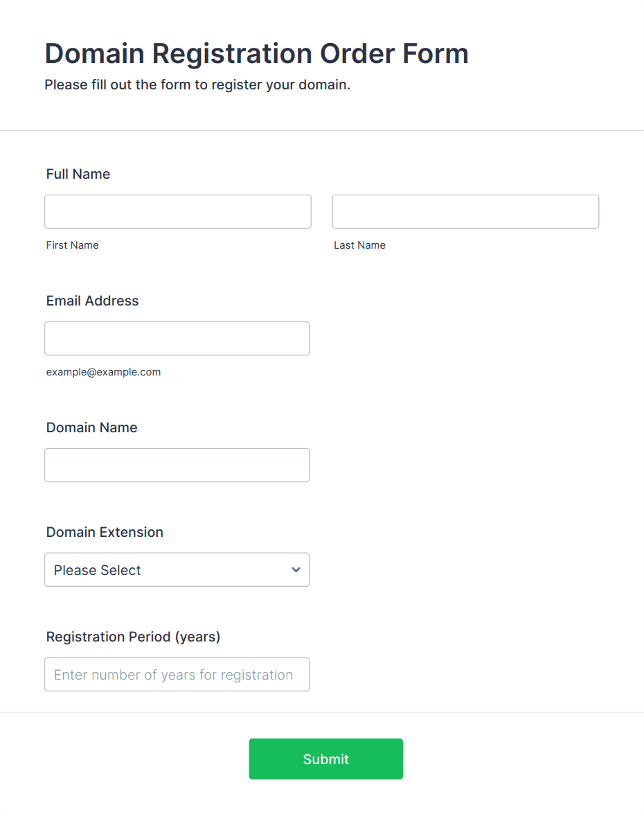Click the example@example.com hint text
Screen dimensions: 644x814
click(103, 372)
